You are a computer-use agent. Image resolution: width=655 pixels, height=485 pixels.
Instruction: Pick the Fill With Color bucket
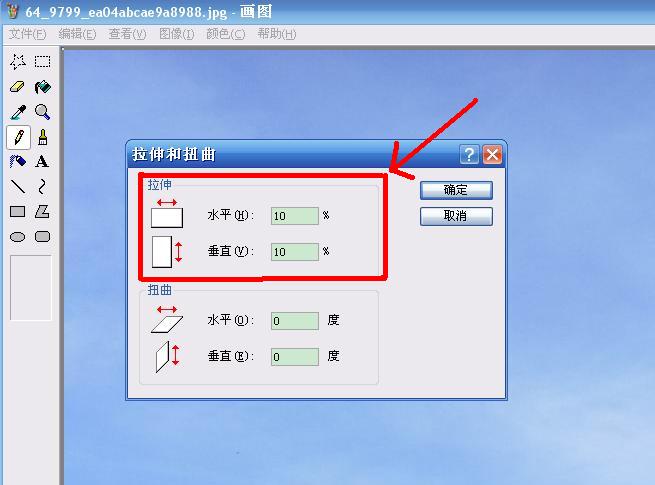tap(43, 87)
